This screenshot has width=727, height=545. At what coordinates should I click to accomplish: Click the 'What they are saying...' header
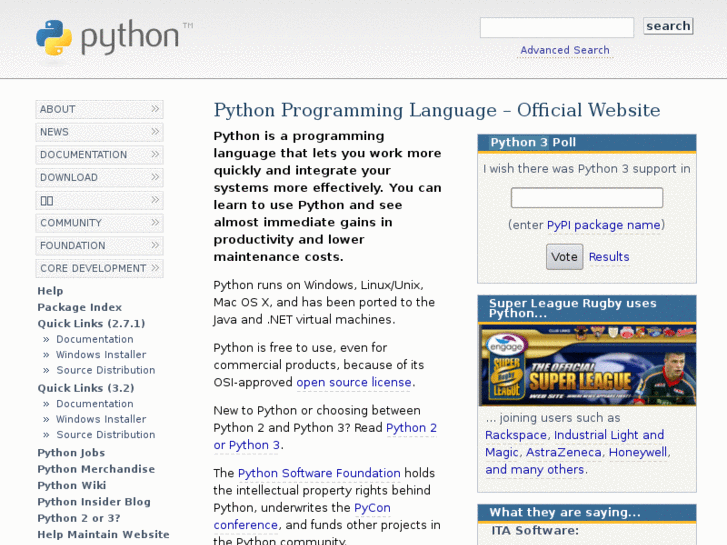tap(587, 513)
